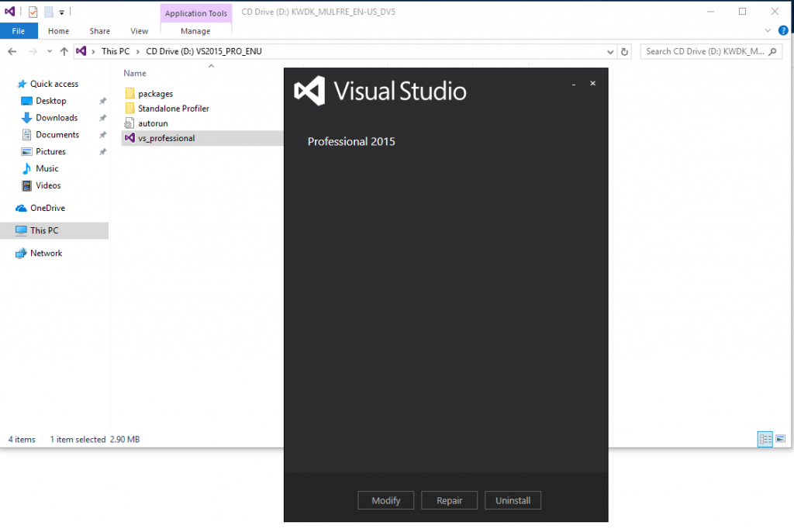Screen dimensions: 794x532
Task: Open the Customize Quick Access Toolbar dropdown
Action: (61, 12)
